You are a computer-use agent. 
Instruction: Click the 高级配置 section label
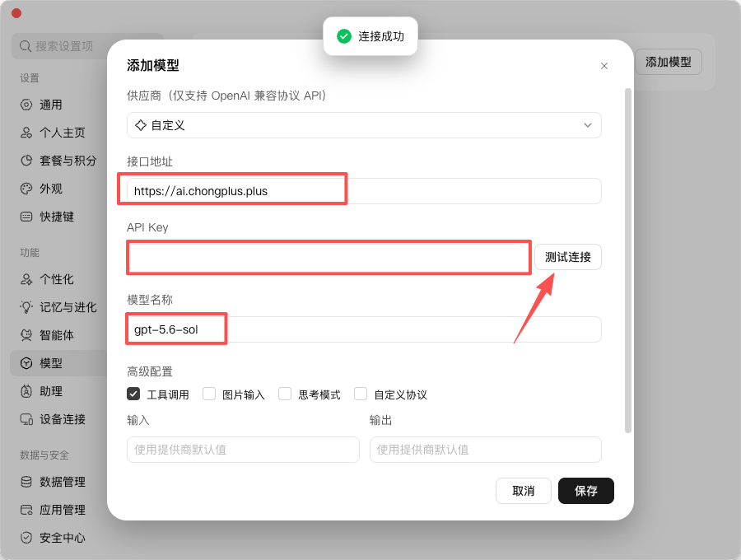[150, 372]
